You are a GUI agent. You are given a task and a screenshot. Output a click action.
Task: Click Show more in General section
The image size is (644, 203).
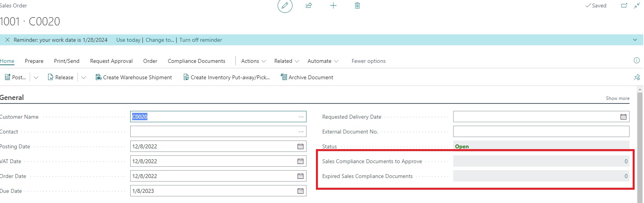pyautogui.click(x=617, y=98)
